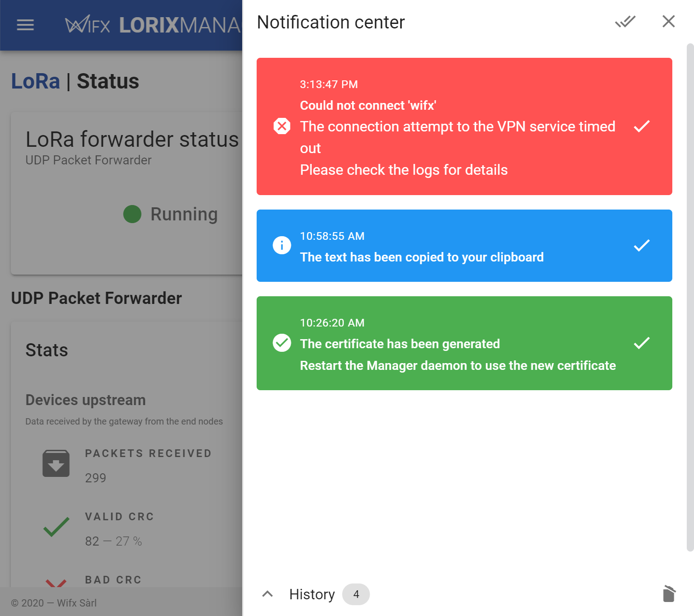Click the red error icon on VPN notification

(x=282, y=126)
